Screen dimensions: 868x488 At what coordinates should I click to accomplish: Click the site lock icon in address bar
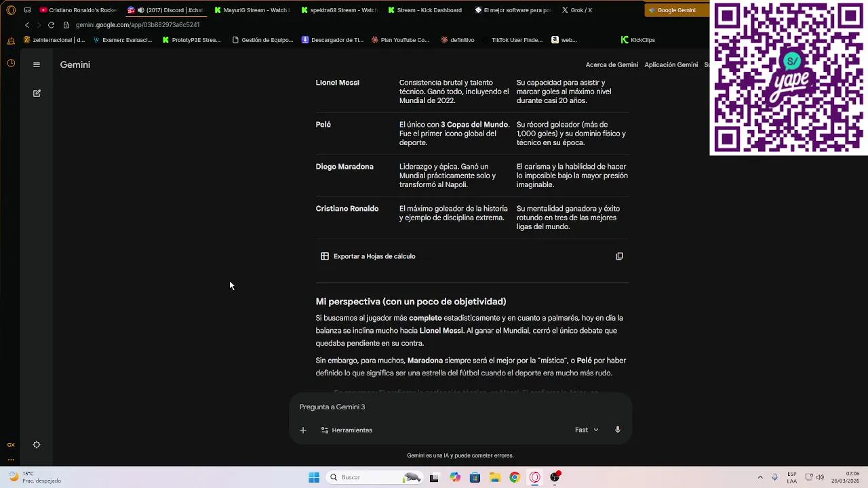coord(66,24)
